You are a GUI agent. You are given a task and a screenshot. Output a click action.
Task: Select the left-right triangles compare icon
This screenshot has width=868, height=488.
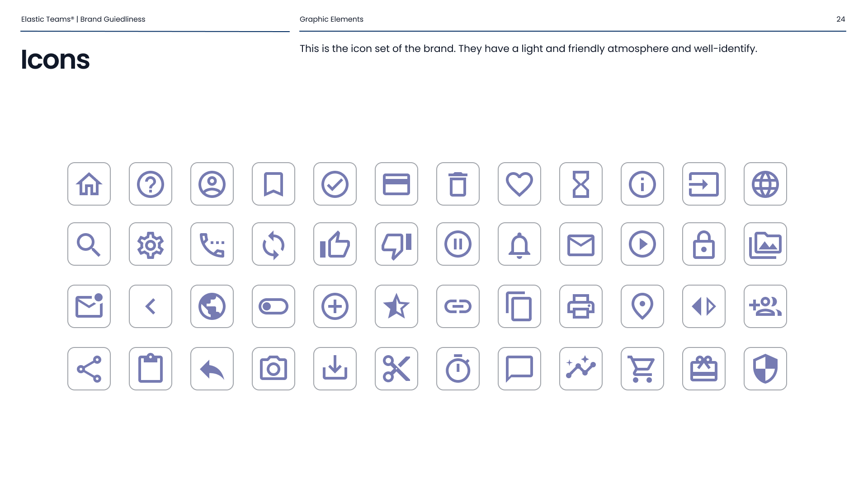click(x=704, y=306)
